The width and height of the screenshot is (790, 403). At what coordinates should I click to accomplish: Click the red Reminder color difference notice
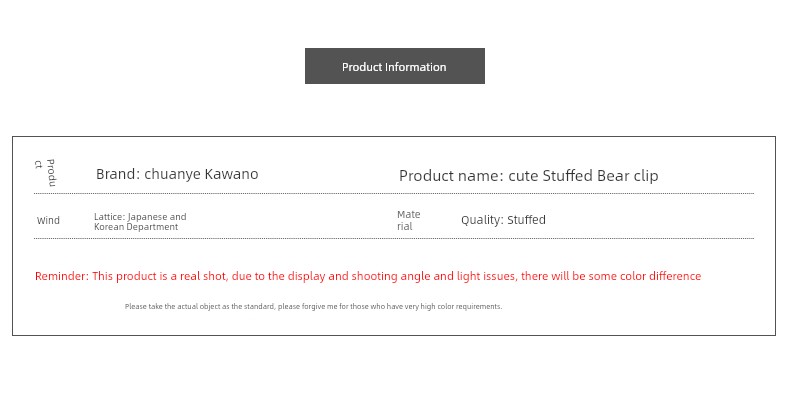pyautogui.click(x=368, y=276)
